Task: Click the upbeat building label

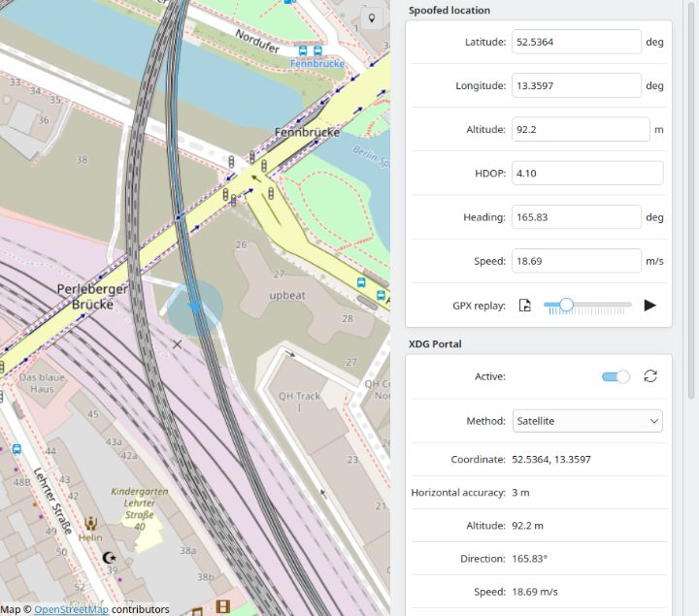Action: (287, 295)
